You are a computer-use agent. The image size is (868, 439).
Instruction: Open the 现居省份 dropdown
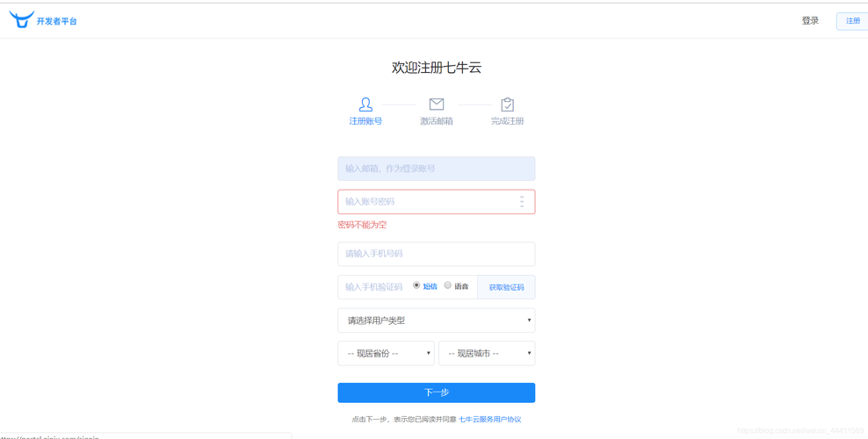tap(386, 353)
